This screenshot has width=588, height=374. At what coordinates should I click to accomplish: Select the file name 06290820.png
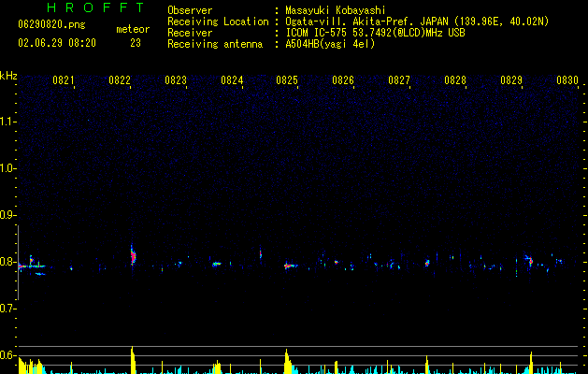coord(51,25)
